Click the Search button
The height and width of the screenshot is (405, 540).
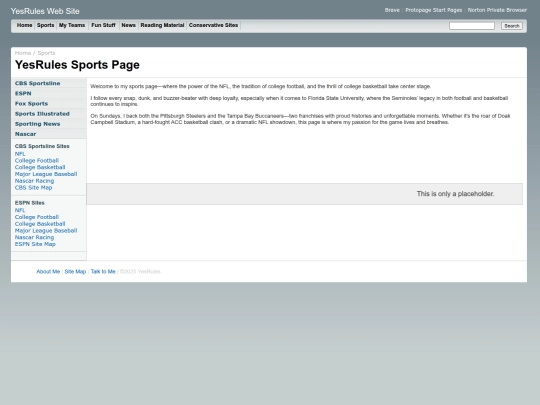coord(511,26)
